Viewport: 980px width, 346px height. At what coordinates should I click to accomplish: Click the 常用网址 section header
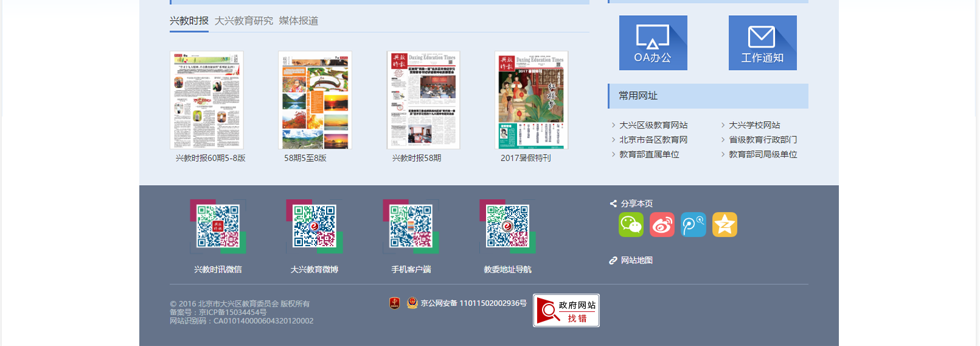coord(708,96)
